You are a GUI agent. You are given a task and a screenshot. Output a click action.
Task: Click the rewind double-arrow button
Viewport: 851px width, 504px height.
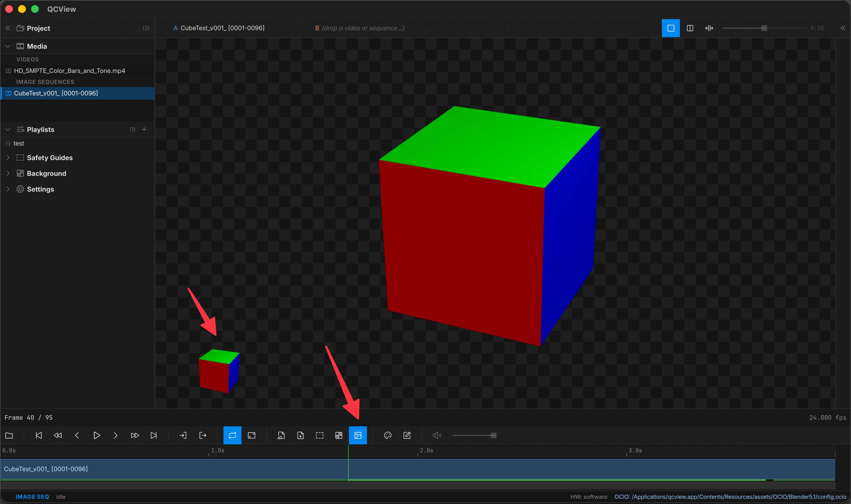tap(58, 435)
